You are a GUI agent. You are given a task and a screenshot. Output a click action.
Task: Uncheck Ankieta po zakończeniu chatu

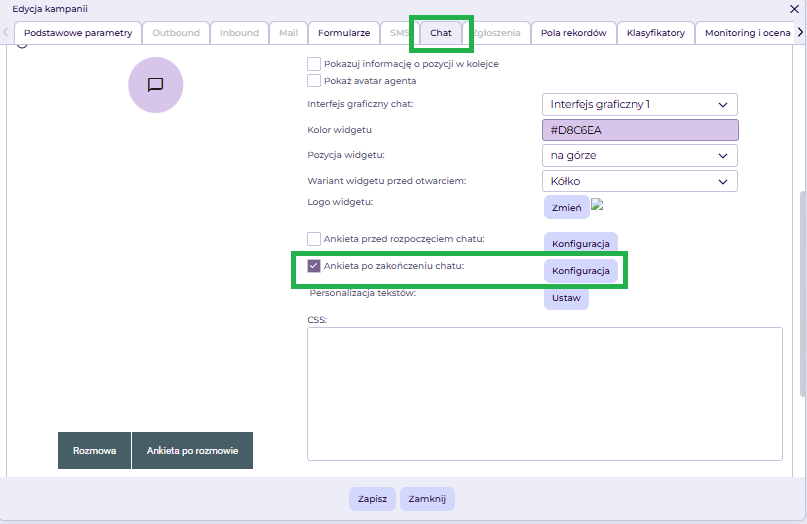pyautogui.click(x=314, y=266)
